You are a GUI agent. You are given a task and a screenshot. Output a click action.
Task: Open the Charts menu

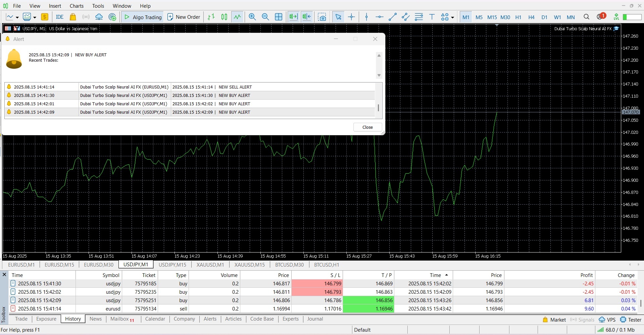(77, 6)
